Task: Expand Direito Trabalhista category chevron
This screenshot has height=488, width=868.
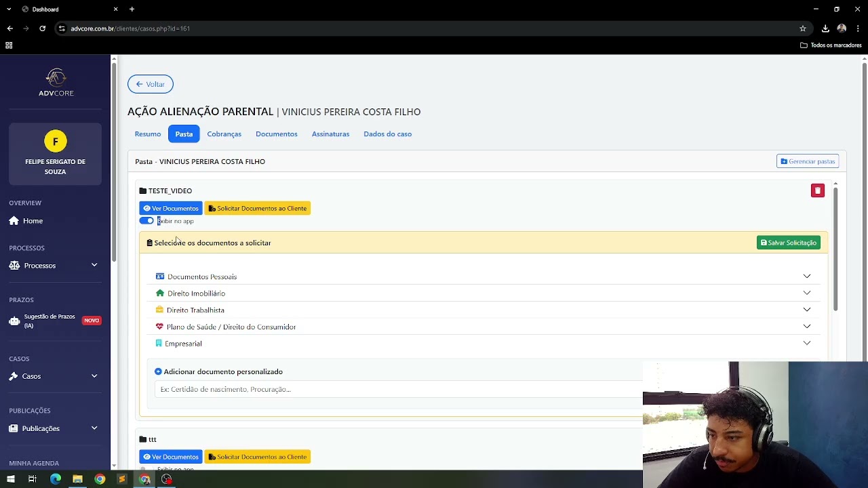Action: [807, 310]
